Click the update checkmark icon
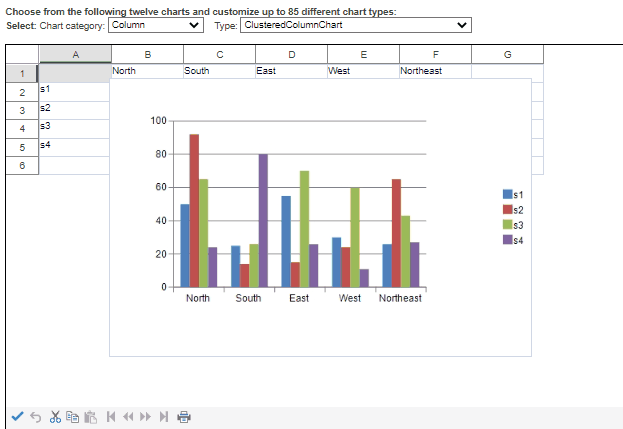623x429 pixels. (17, 416)
